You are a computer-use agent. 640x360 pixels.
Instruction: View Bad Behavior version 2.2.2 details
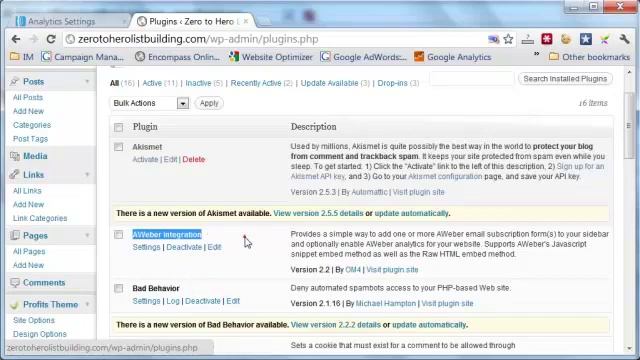[x=336, y=325]
